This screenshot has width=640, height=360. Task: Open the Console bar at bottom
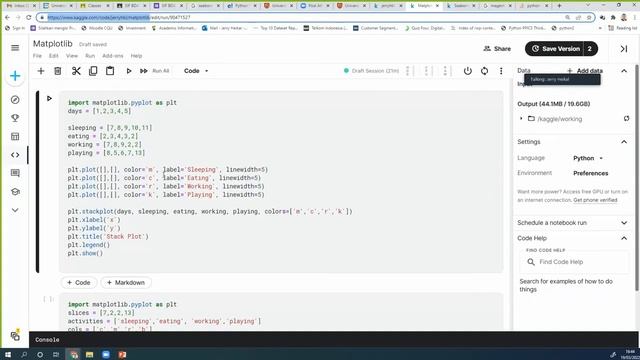click(333, 340)
